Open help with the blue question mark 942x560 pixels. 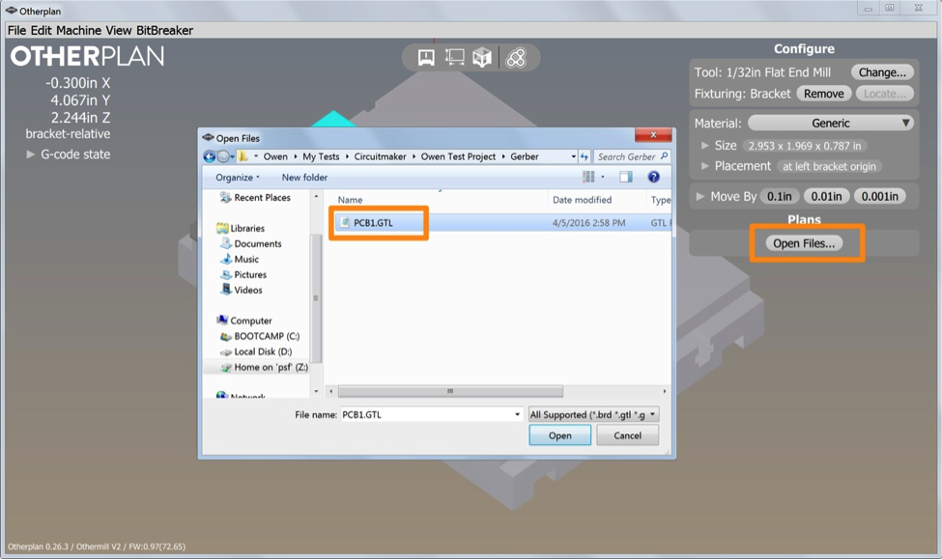(x=654, y=177)
